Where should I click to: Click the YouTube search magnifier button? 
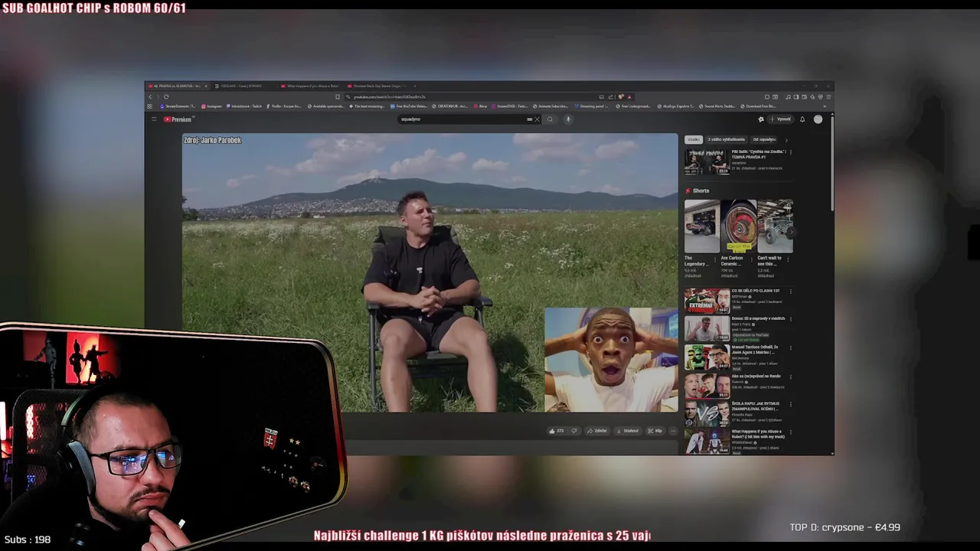click(550, 119)
